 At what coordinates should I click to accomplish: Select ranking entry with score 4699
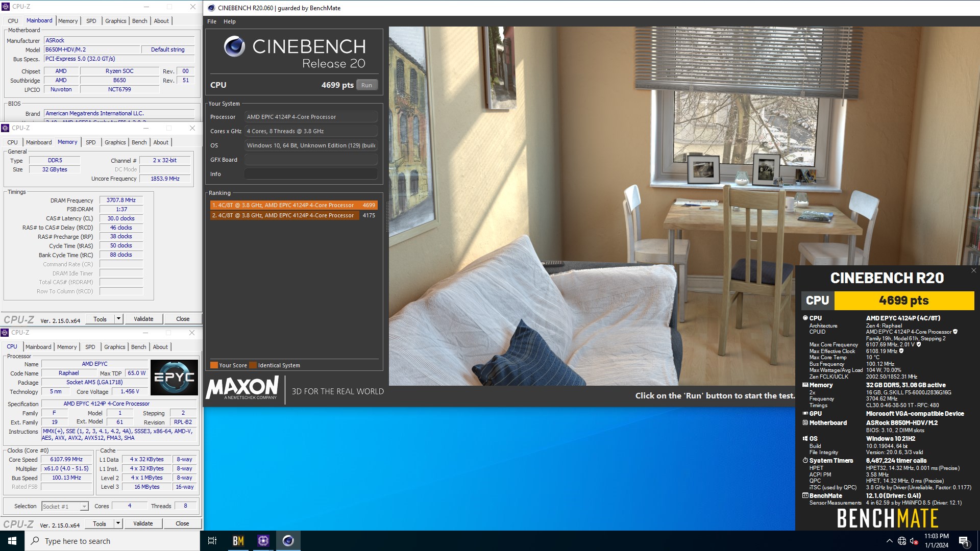pyautogui.click(x=293, y=205)
